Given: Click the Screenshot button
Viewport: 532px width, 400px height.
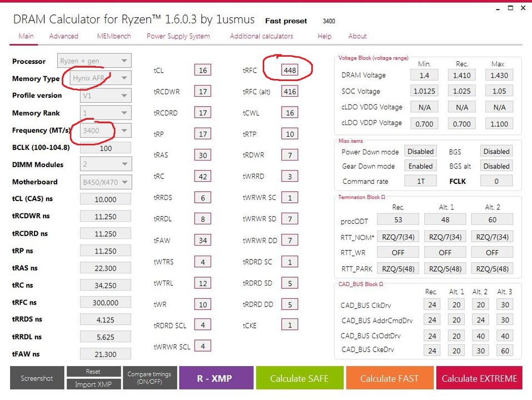Looking at the screenshot, I should point(37,378).
